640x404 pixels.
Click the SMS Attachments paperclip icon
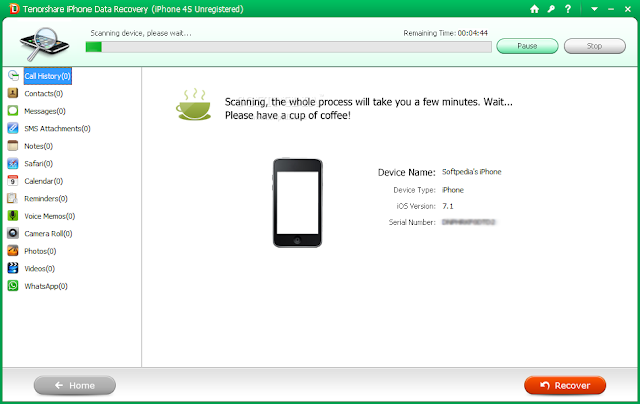13,128
